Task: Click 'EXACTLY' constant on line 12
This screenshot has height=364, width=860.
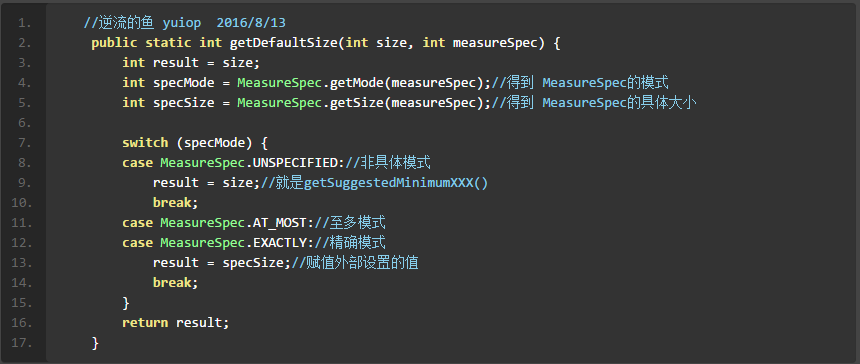Action: pyautogui.click(x=280, y=242)
